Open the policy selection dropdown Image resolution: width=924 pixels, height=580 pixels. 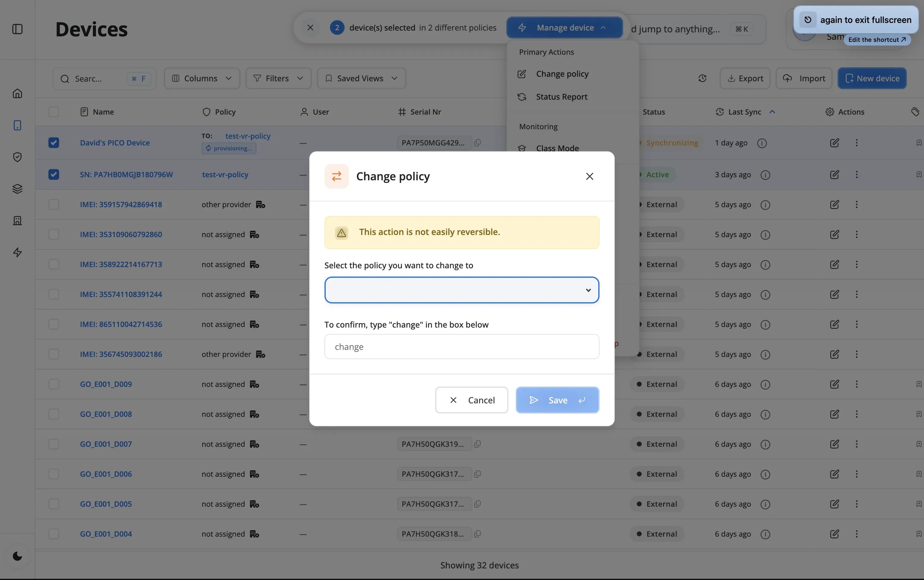point(461,290)
